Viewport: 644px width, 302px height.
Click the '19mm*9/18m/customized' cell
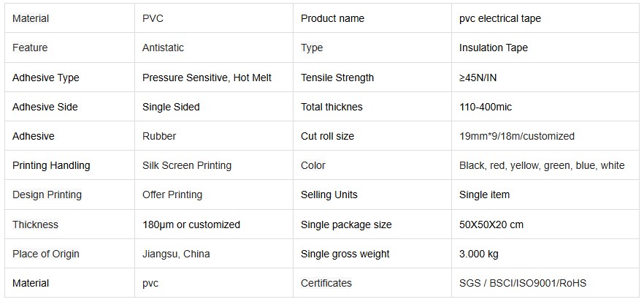tap(517, 136)
